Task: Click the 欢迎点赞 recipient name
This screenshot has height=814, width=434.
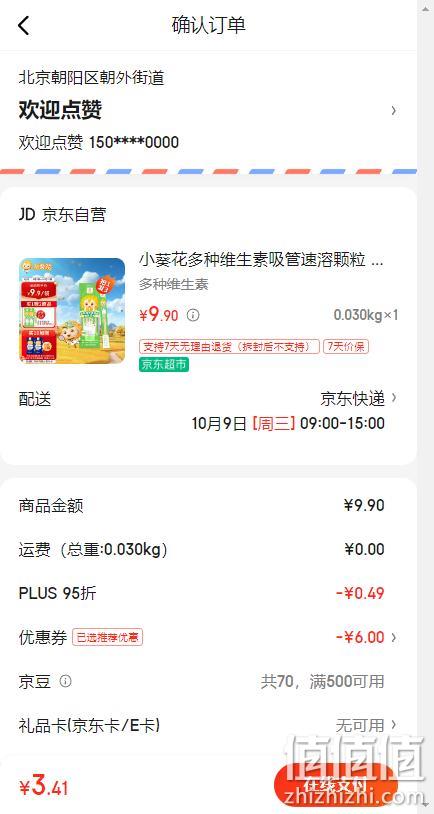Action: point(60,110)
